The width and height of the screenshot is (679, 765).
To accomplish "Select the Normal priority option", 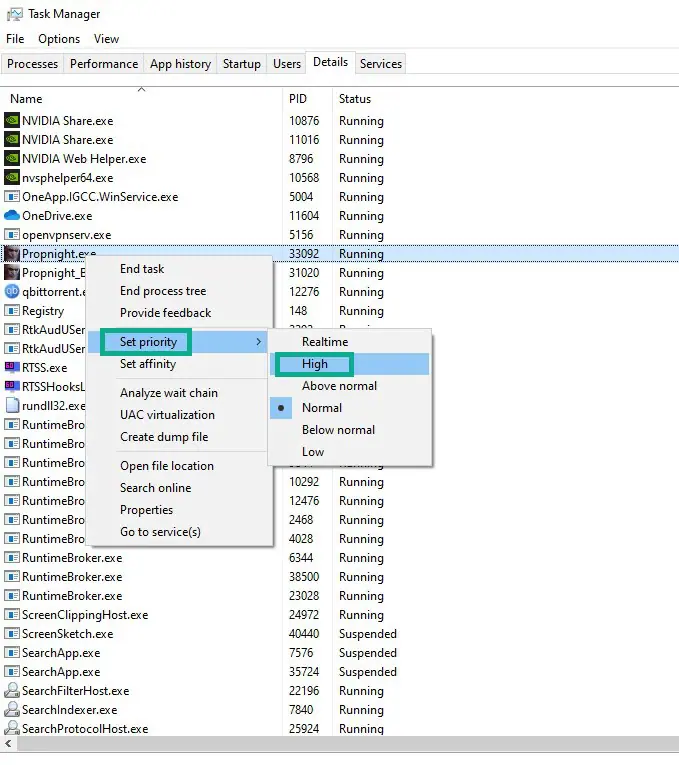I will coord(349,408).
